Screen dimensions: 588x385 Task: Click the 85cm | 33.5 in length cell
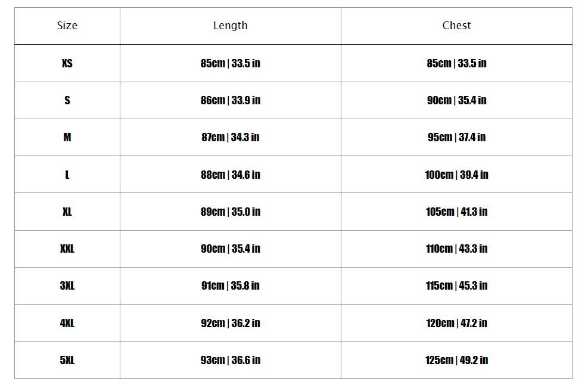click(x=231, y=63)
